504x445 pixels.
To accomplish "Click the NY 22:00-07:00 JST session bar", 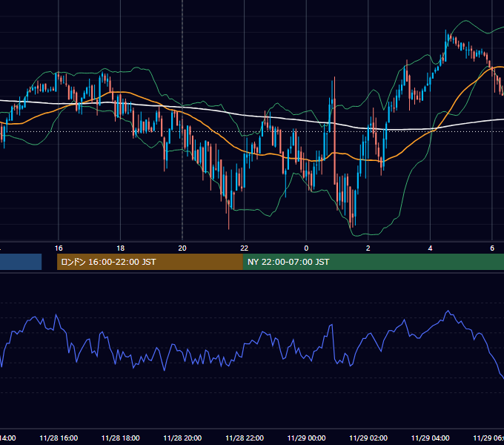I will point(373,262).
